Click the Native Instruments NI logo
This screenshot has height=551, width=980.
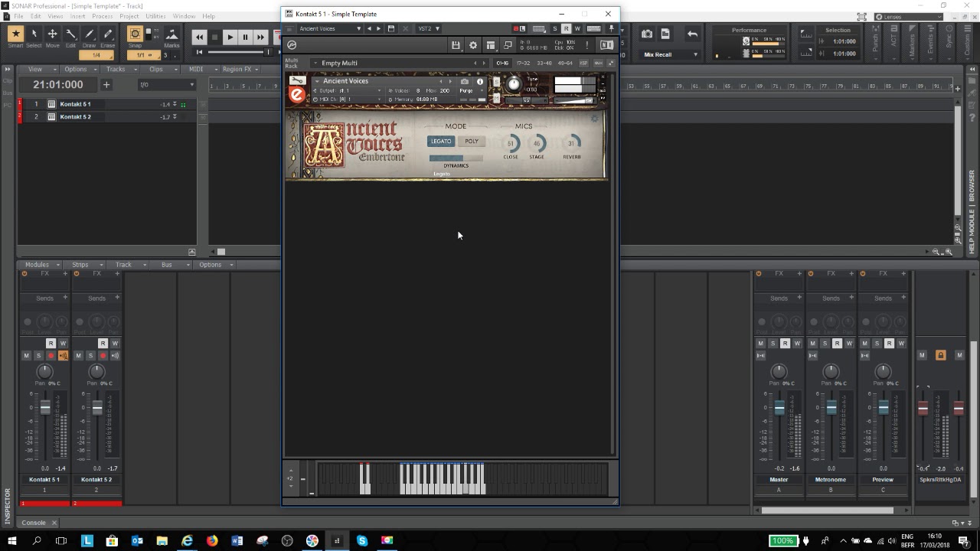coord(606,45)
